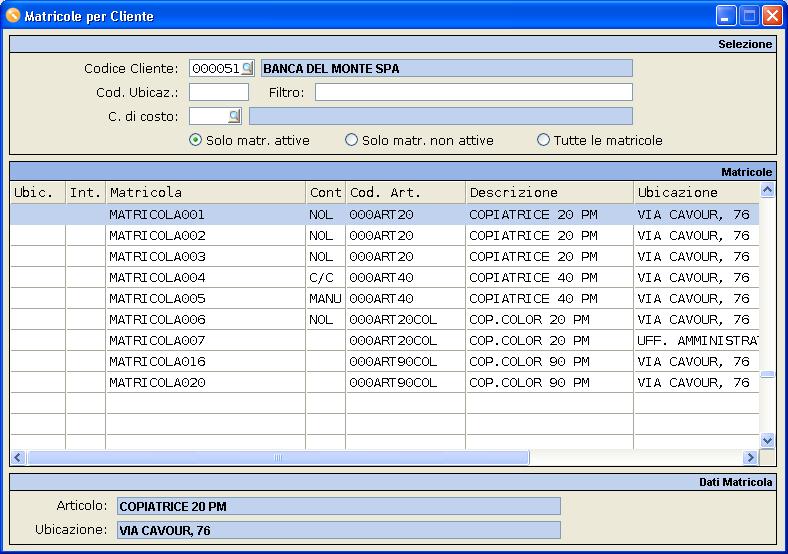Select row MATRICOLA007
The image size is (788, 554).
click(x=385, y=341)
